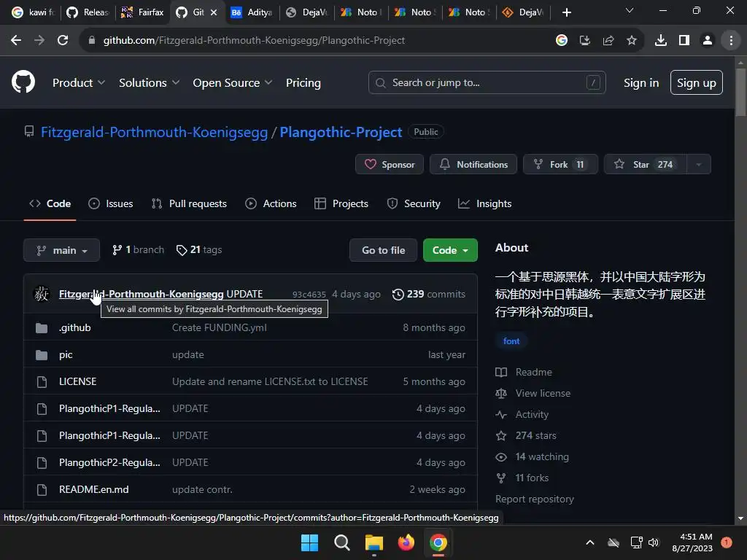Viewport: 747px width, 560px height.
Task: Click the volume icon in system tray
Action: tap(654, 542)
